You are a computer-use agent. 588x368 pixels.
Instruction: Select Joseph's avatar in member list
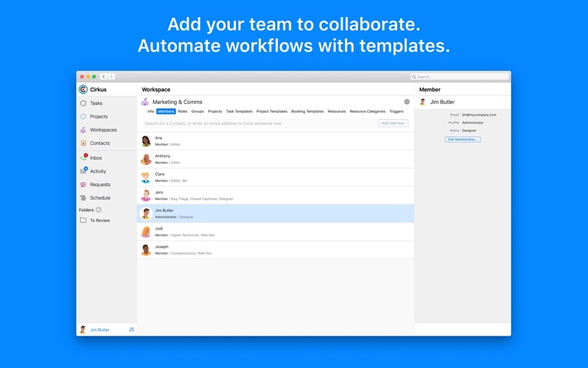146,250
